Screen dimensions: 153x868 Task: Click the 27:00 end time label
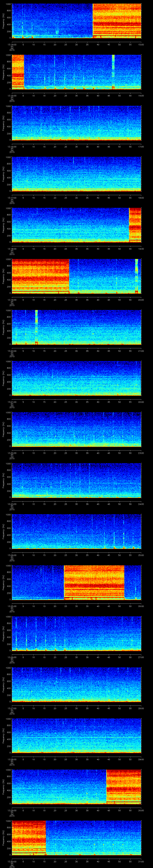click(141, 657)
